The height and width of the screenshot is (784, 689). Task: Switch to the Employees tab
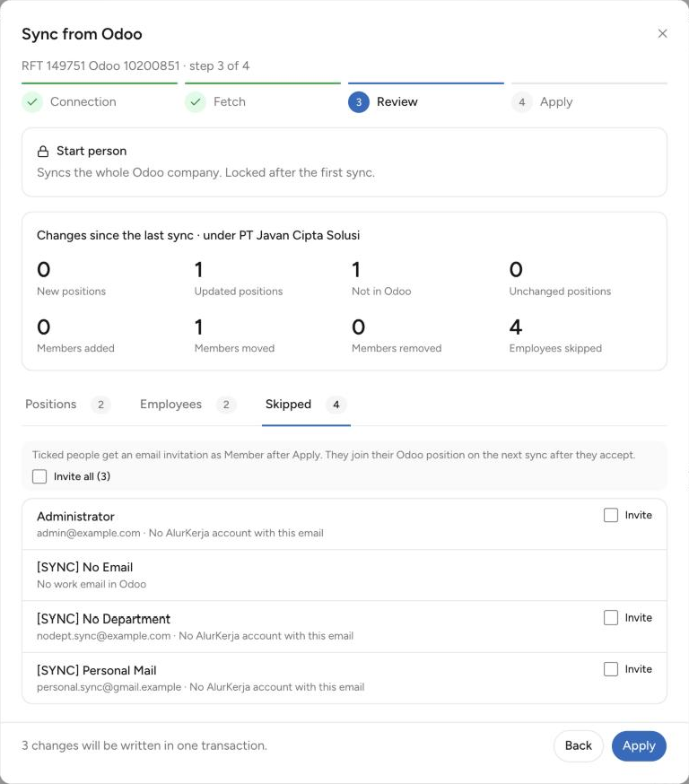(188, 404)
